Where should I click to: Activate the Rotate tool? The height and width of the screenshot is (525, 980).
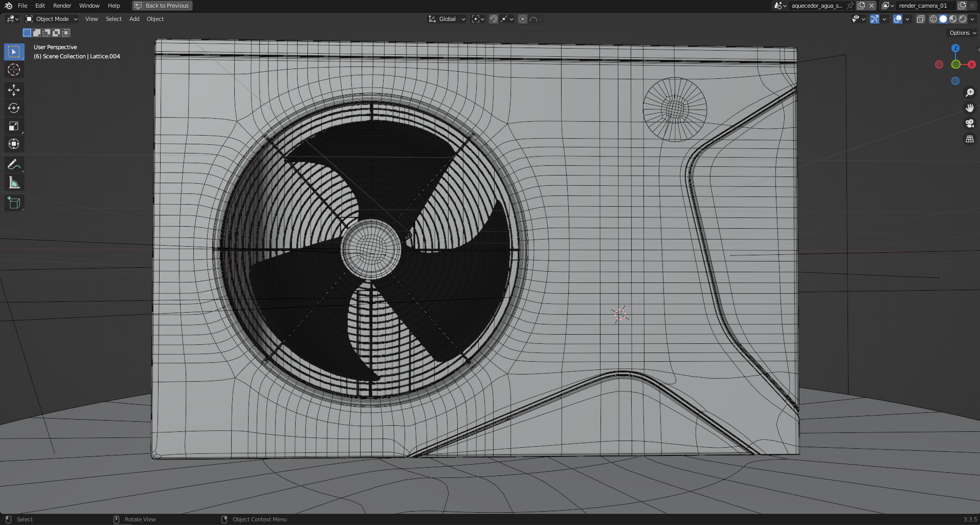pos(14,108)
